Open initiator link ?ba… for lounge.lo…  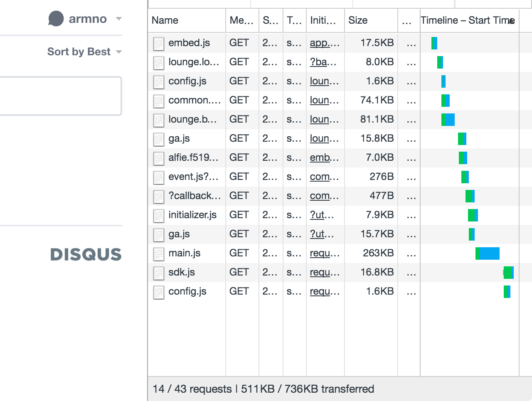323,62
